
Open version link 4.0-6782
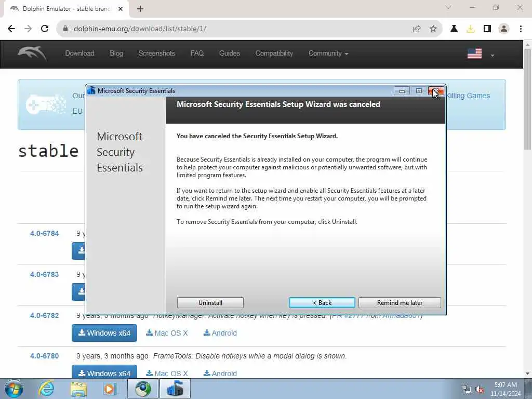45,315
